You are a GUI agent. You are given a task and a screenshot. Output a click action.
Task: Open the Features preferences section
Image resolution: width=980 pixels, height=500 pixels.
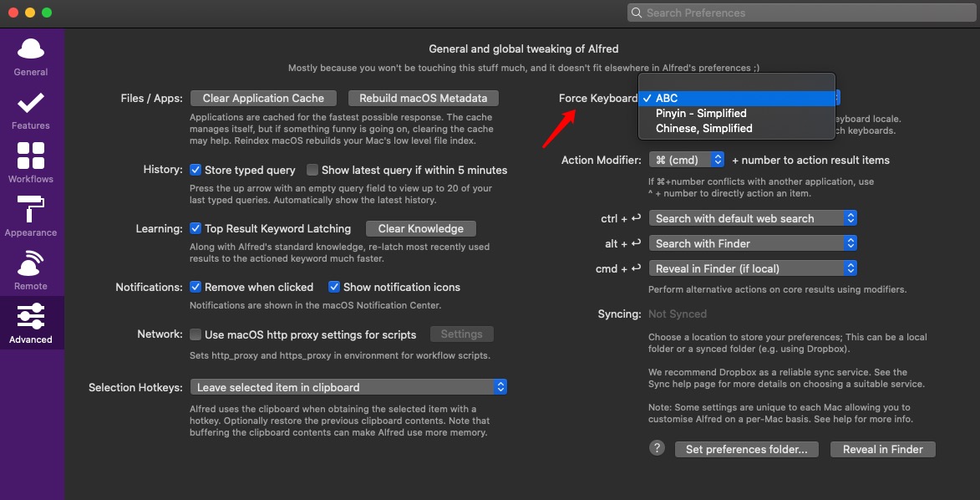(31, 110)
